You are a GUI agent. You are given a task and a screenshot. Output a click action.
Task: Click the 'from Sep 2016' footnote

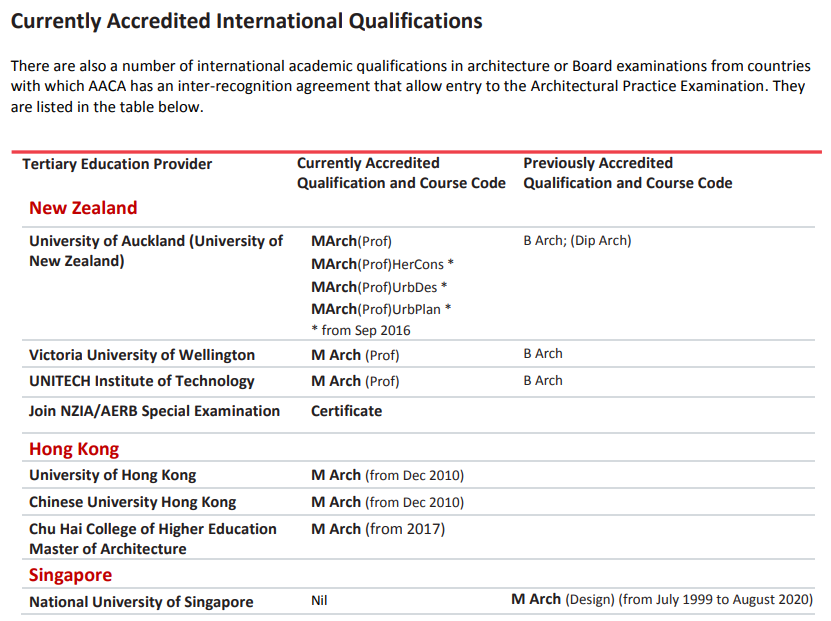click(361, 330)
